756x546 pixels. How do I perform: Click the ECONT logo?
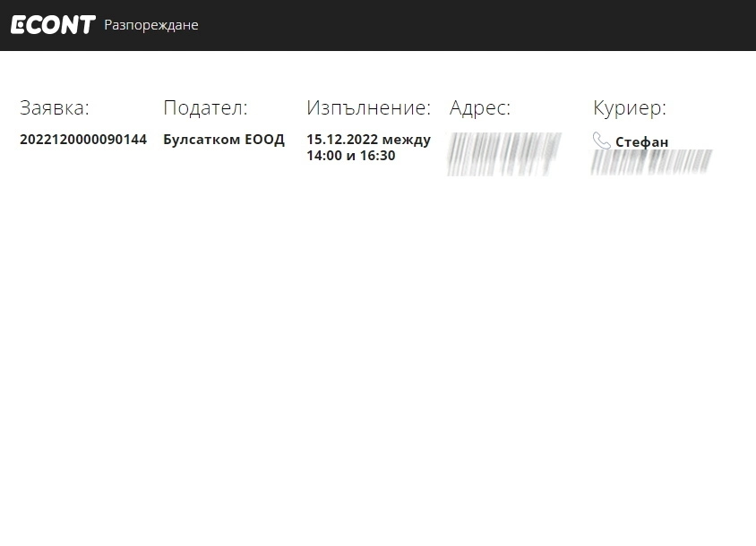pos(52,25)
